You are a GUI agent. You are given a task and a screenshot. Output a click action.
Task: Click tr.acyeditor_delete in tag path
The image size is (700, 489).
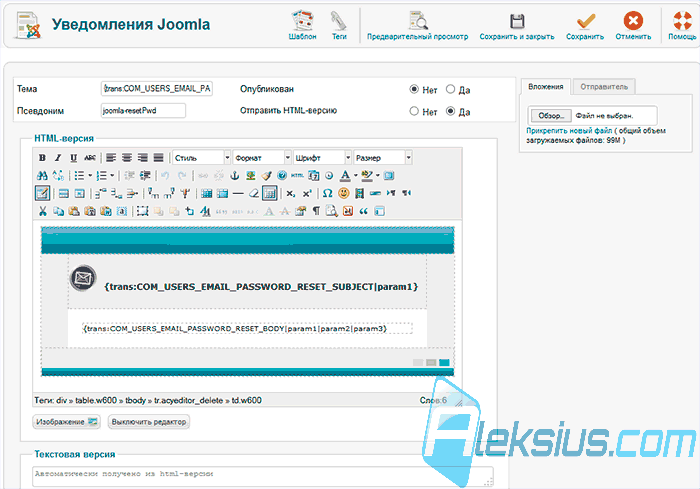pyautogui.click(x=188, y=401)
